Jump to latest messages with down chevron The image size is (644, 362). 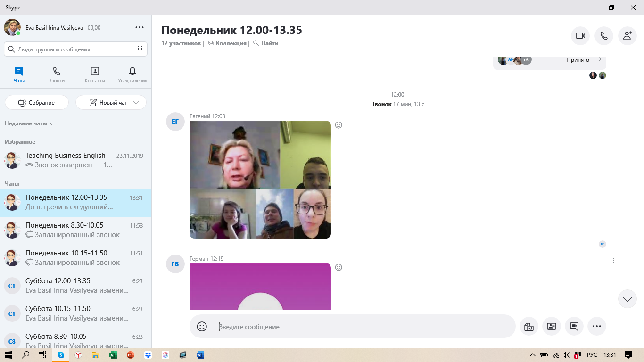click(627, 299)
